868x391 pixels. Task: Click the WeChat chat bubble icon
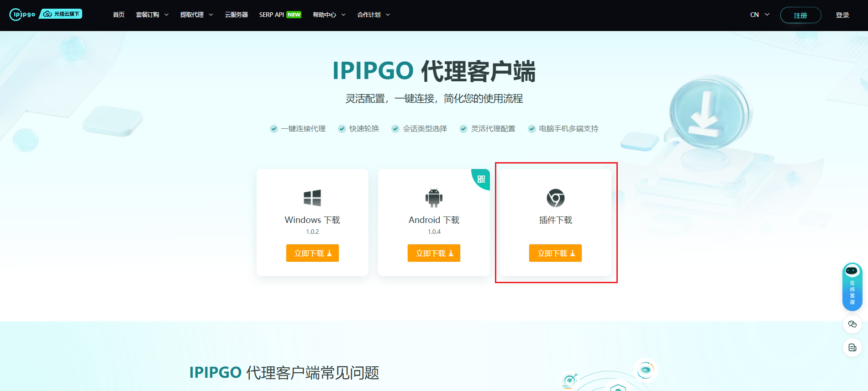coord(852,324)
